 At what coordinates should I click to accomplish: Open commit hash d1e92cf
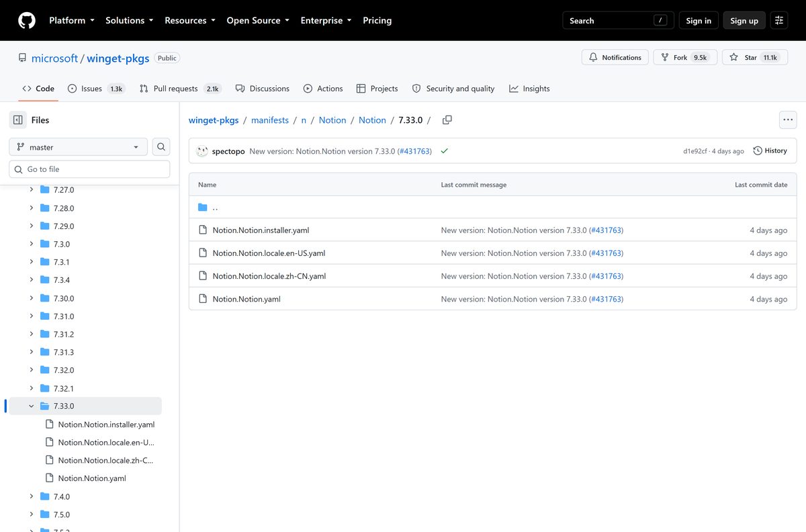695,152
